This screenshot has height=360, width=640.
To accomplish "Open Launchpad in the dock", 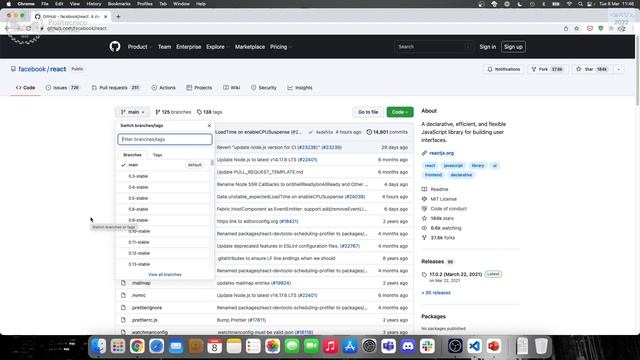I will coord(118,346).
